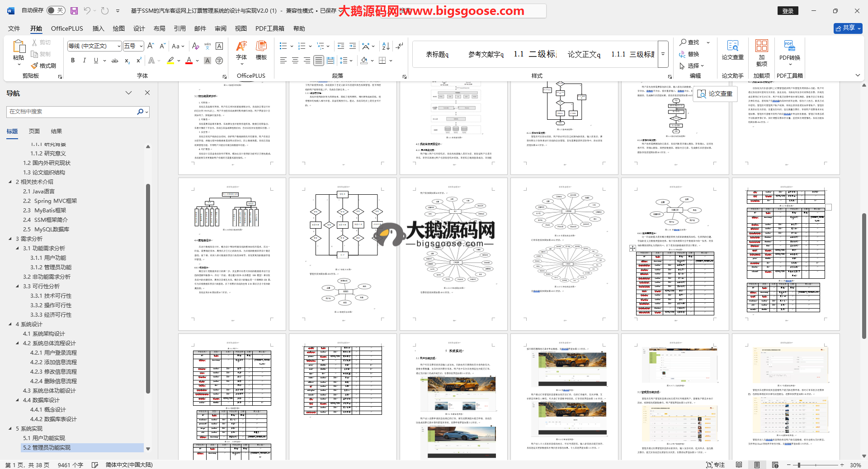Click the navigation search field
The width and height of the screenshot is (868, 469).
pyautogui.click(x=72, y=112)
